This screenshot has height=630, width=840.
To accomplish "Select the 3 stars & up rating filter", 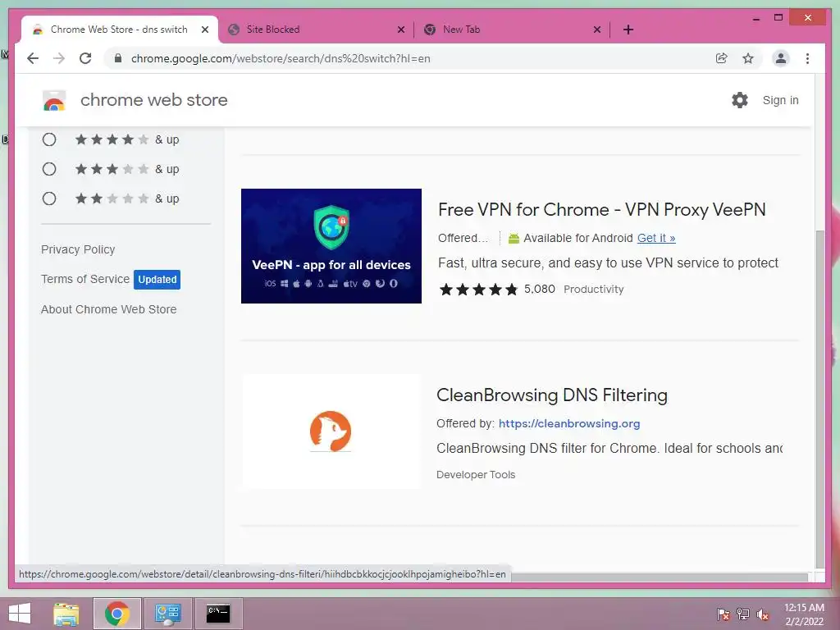I will [x=49, y=169].
